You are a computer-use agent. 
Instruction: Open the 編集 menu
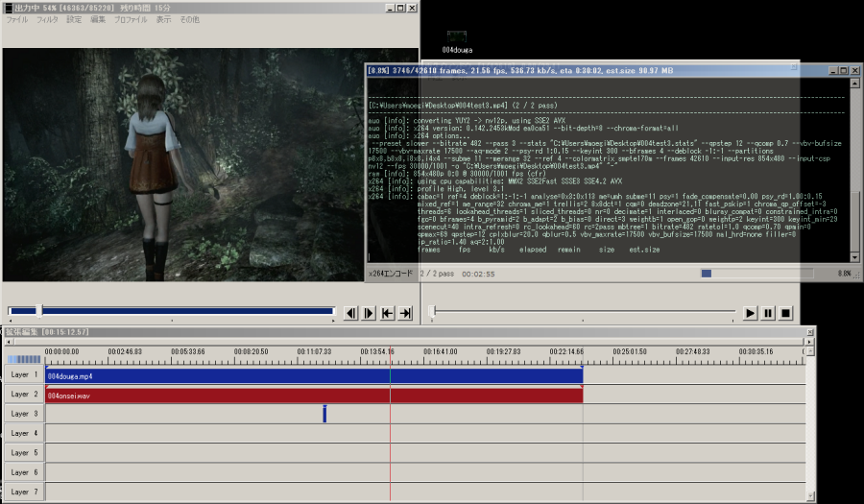pos(98,19)
